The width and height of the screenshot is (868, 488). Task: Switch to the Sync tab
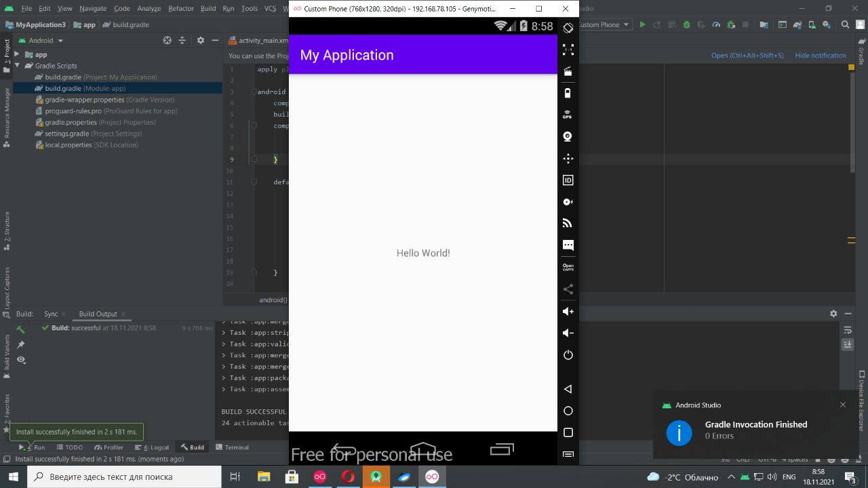(51, 314)
